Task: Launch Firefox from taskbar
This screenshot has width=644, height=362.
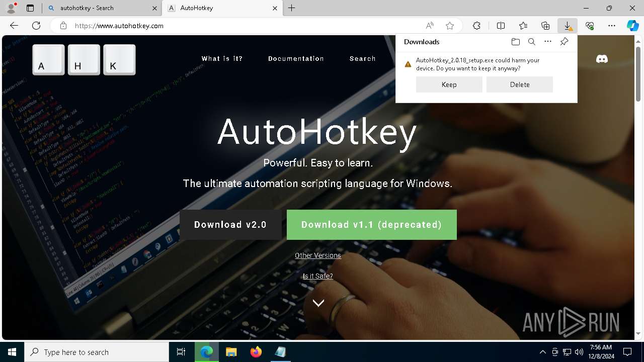Action: click(256, 352)
